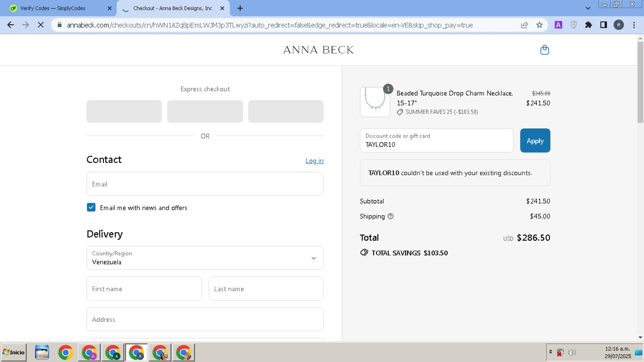
Task: Open the Chrome profile avatar
Action: (x=619, y=25)
